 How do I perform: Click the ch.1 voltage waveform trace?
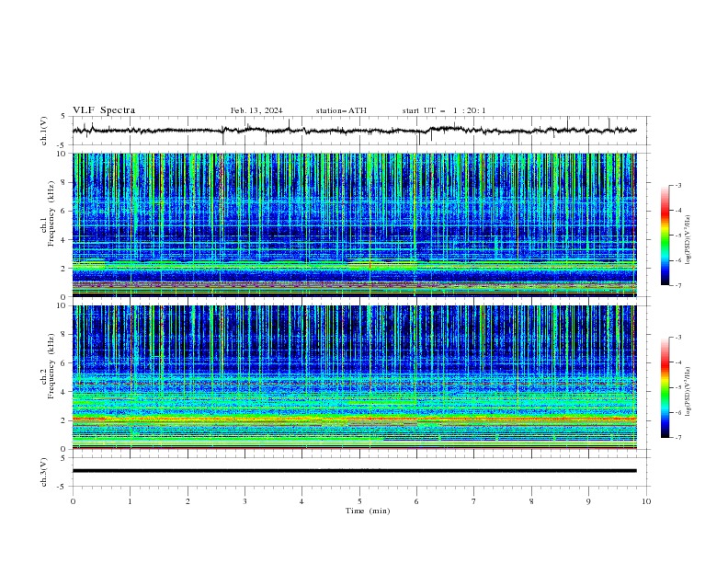[x=355, y=131]
